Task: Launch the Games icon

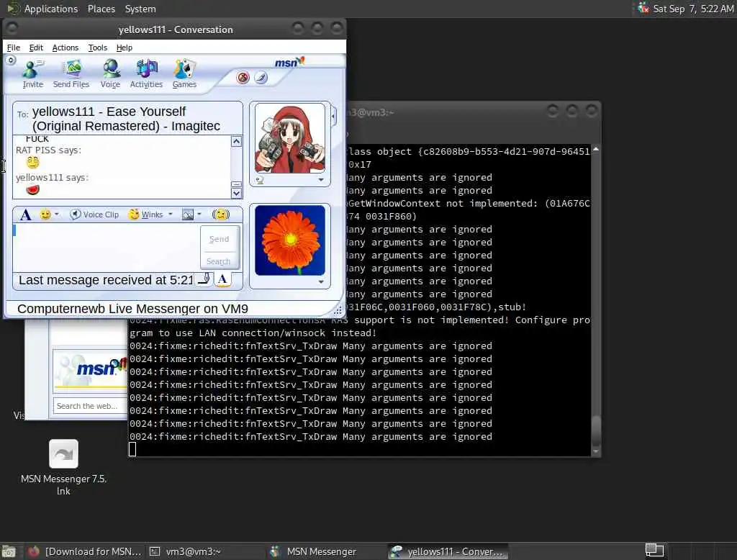Action: pos(184,74)
